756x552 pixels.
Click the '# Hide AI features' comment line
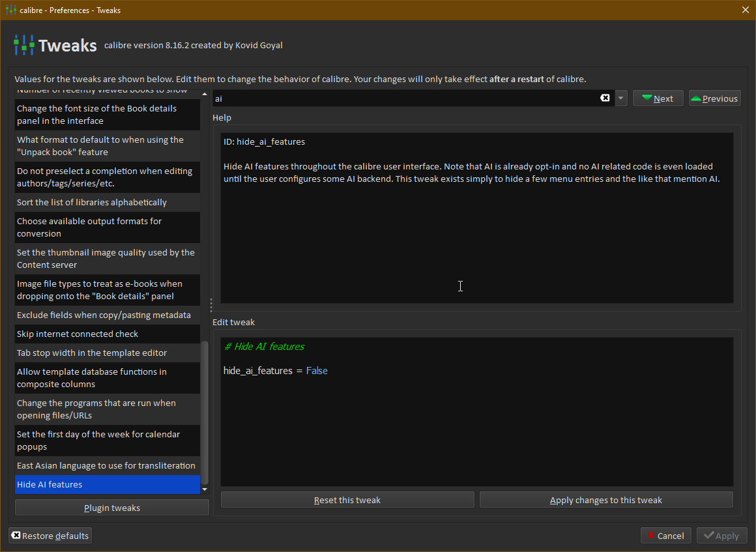point(264,347)
